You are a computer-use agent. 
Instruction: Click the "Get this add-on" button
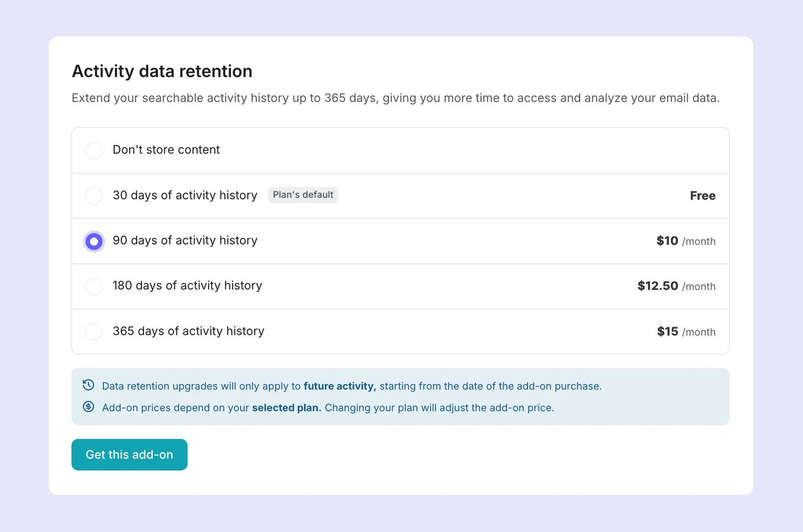click(129, 454)
